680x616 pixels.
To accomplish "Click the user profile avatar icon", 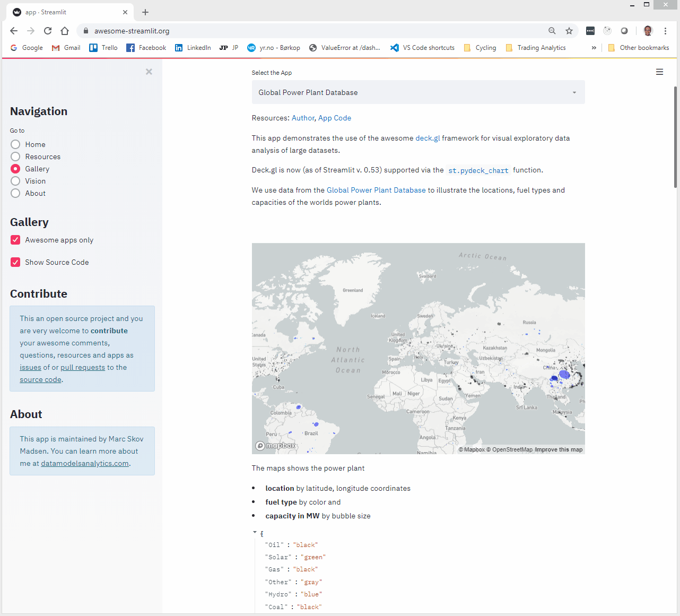I will point(648,31).
